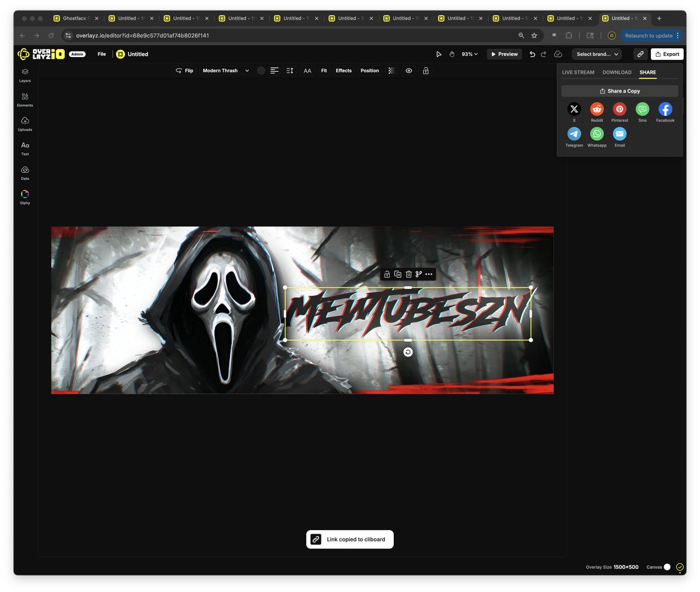
Task: Open the Select brand dropdown
Action: (597, 54)
